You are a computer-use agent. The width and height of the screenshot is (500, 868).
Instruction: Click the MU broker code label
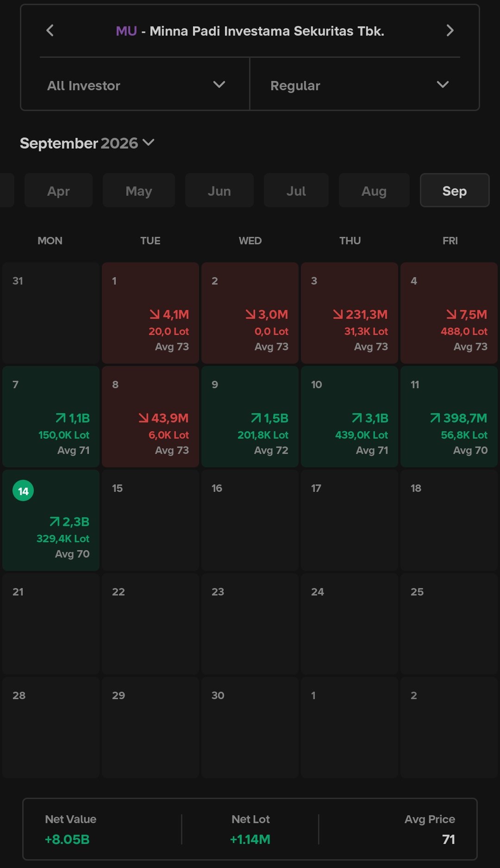(126, 31)
